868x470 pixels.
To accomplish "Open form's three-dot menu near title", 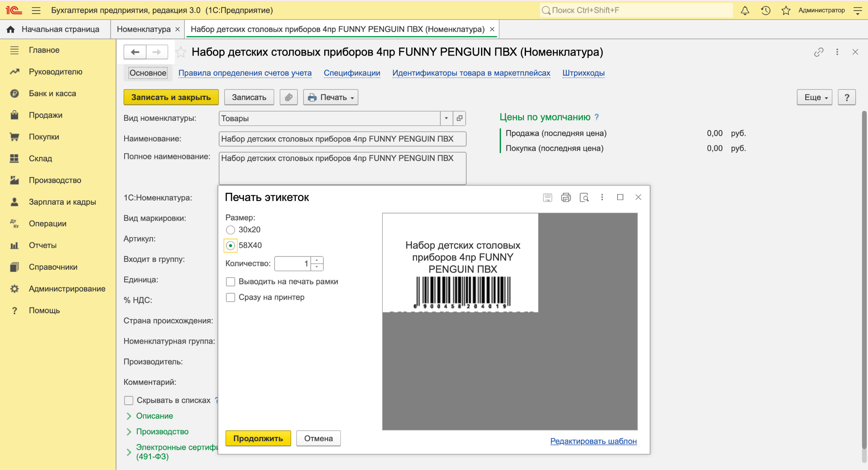I will point(837,52).
